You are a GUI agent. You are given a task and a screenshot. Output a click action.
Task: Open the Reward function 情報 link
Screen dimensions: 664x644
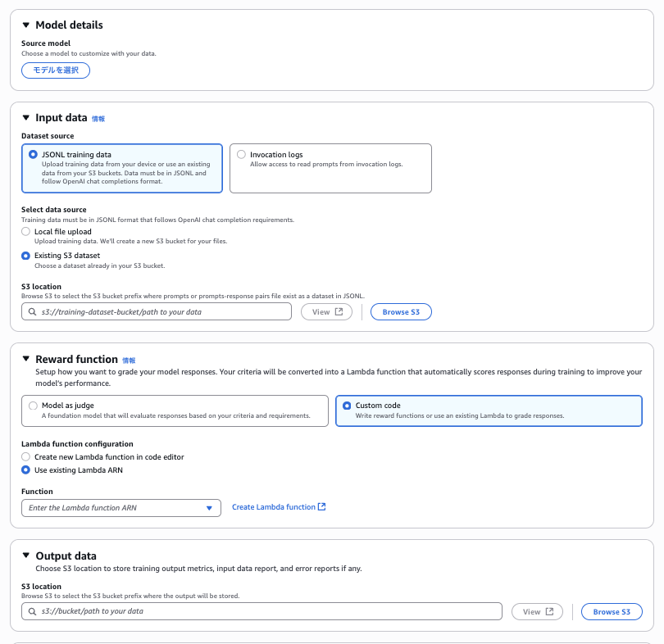click(x=129, y=361)
